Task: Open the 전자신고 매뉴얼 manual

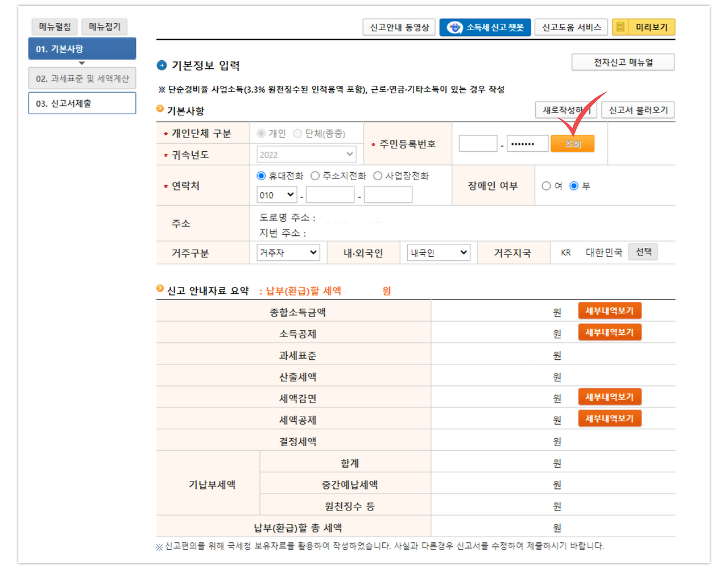Action: [x=622, y=63]
